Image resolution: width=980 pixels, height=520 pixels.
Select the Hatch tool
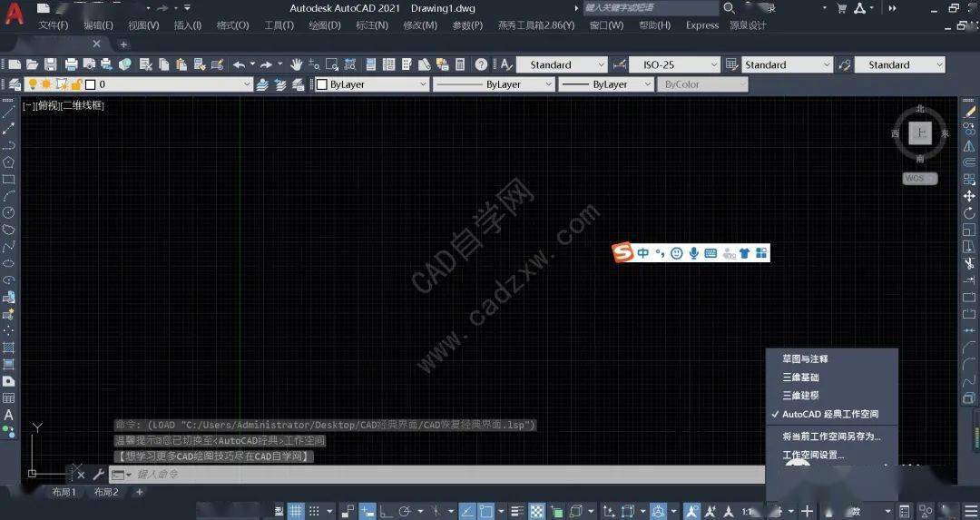coord(9,348)
